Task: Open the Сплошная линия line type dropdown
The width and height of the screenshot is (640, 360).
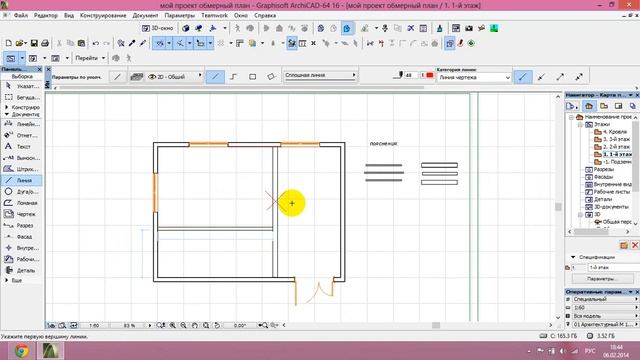Action: [320, 76]
